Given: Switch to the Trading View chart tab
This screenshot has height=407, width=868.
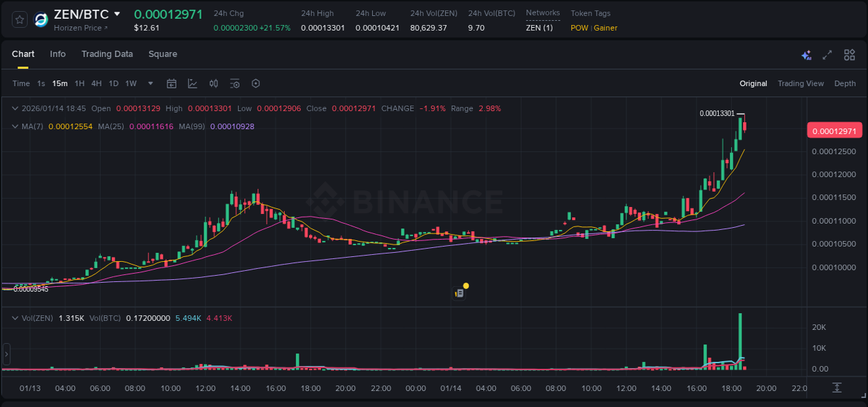Looking at the screenshot, I should [801, 83].
